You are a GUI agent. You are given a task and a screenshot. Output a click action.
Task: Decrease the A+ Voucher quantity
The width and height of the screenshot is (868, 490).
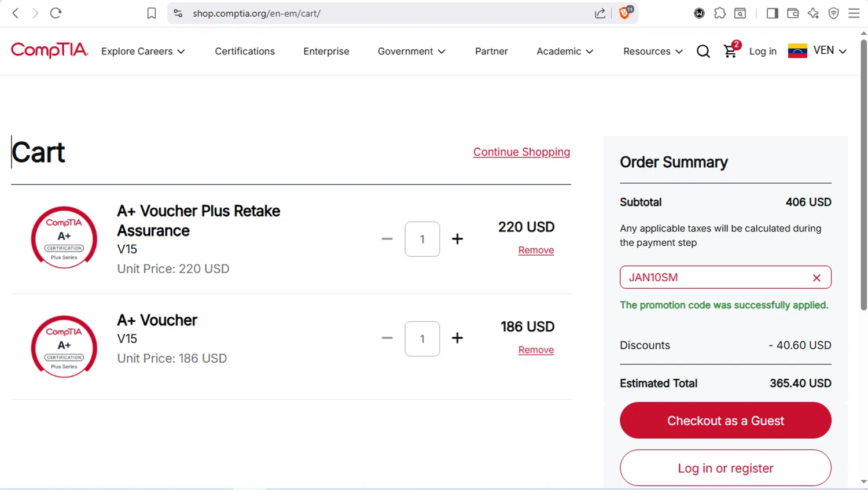387,338
